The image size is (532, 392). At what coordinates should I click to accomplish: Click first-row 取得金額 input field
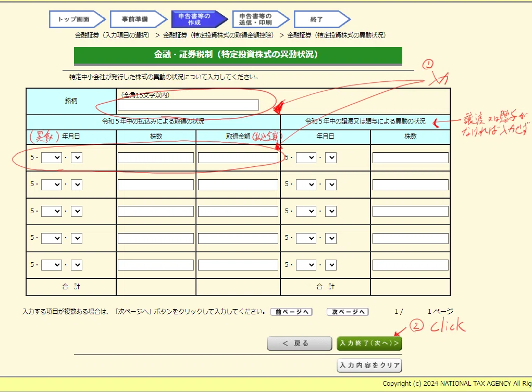point(238,157)
